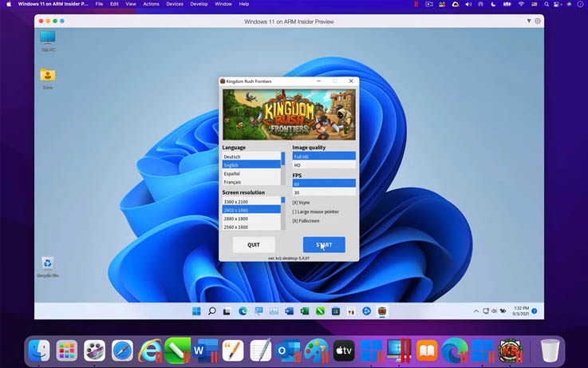Screen dimensions: 588x368
Task: Open Excel from the Windows taskbar
Action: tap(305, 311)
